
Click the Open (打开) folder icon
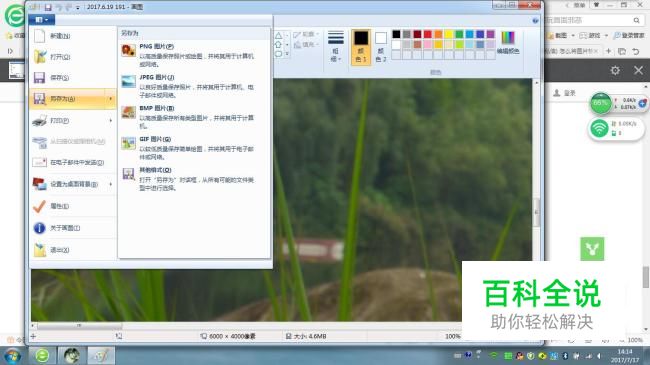click(40, 56)
